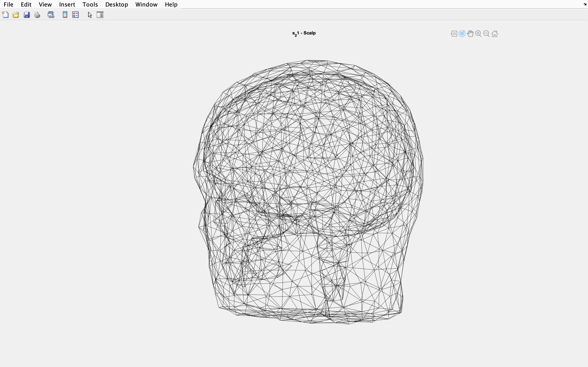
Task: Open the Property Inspector icon
Action: coord(100,15)
